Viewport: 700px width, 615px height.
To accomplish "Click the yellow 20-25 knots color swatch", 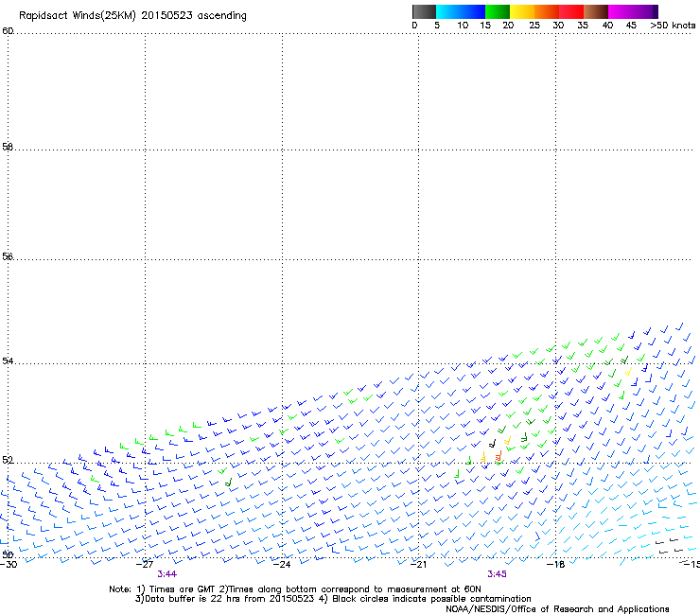I will click(x=522, y=11).
